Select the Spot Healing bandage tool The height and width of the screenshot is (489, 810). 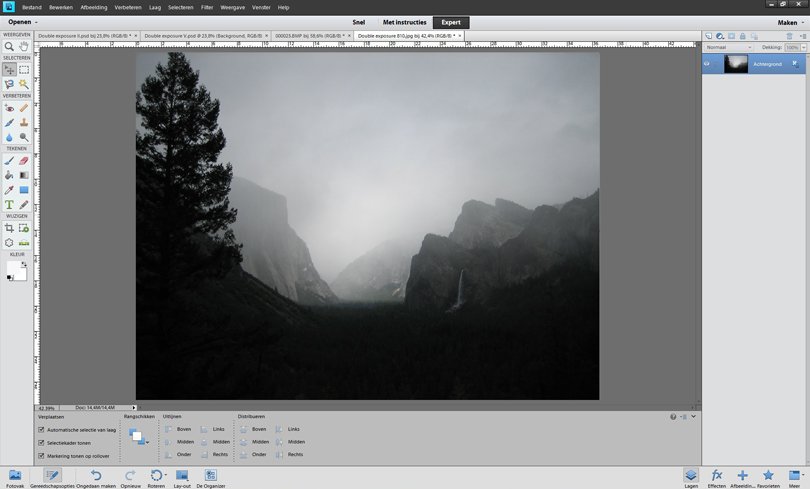click(24, 108)
